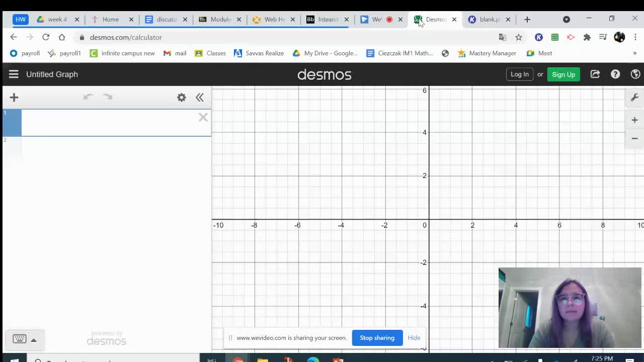Log in to Desmos
This screenshot has height=362, width=644.
pyautogui.click(x=520, y=74)
